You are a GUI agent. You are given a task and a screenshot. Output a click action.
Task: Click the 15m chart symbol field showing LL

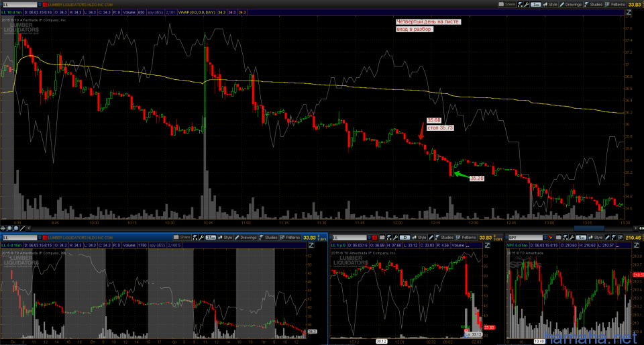coord(20,238)
